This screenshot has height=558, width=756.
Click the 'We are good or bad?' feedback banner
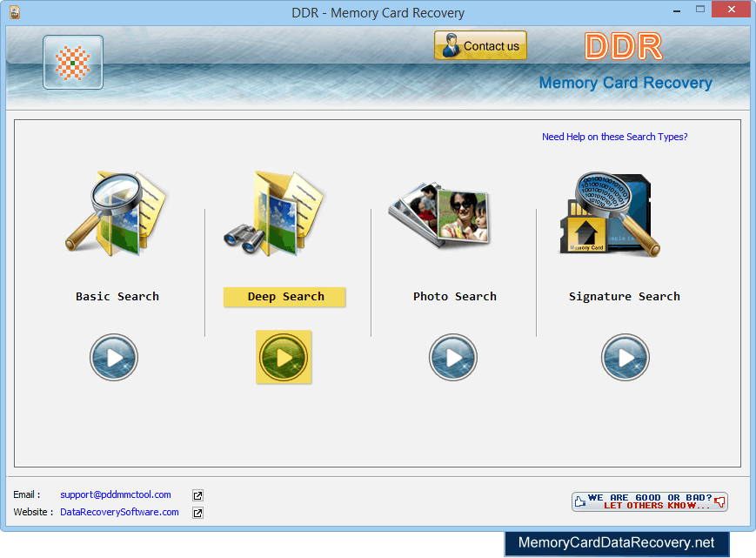[x=650, y=501]
